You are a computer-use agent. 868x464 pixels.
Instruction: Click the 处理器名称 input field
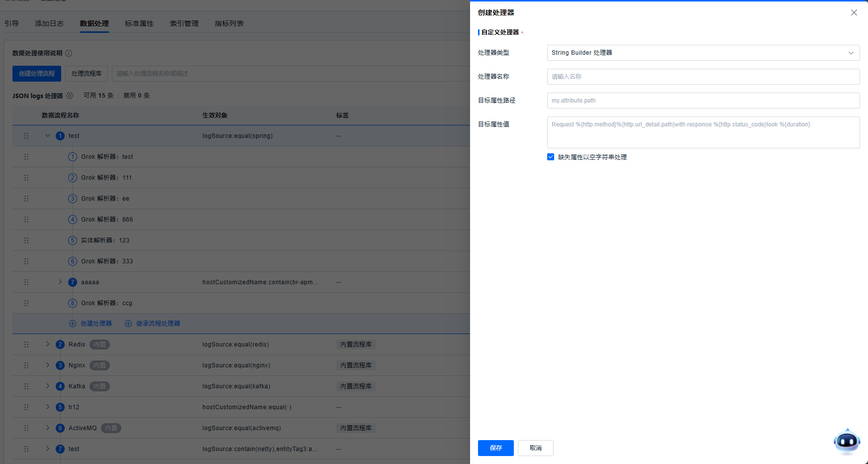coord(703,77)
